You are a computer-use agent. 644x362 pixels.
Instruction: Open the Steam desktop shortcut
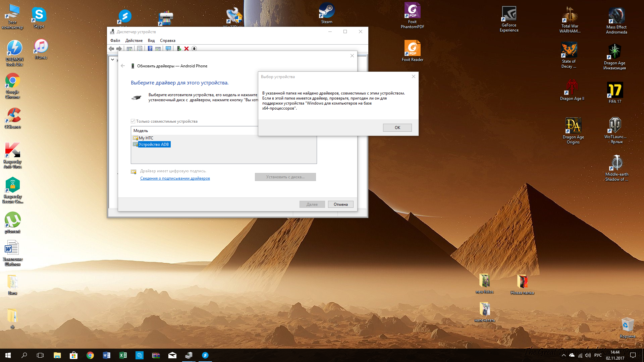pos(326,13)
